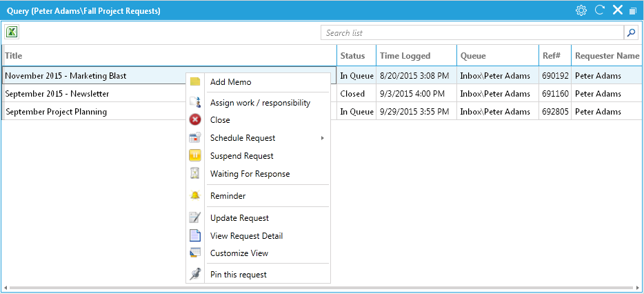Click the Status column header
Viewport: 644px width, 294px height.
356,55
